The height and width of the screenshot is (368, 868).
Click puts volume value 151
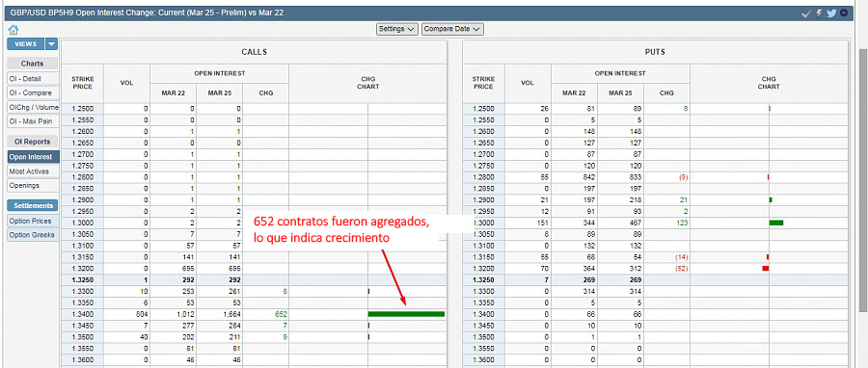(542, 223)
